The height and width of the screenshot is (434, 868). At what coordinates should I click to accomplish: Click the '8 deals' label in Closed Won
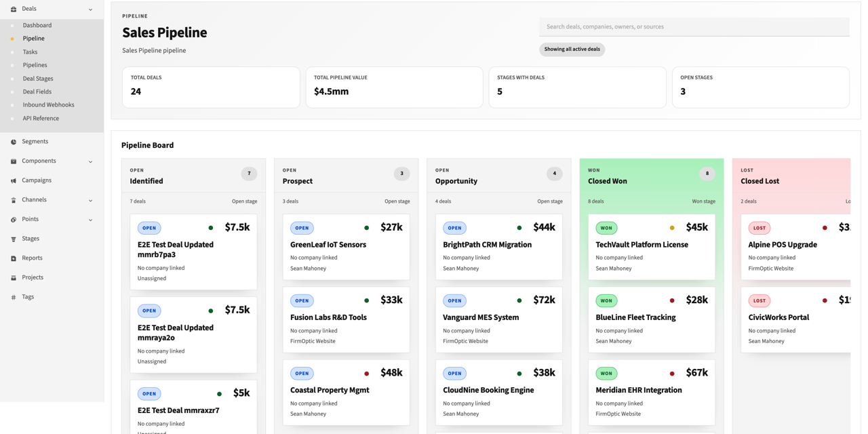pos(595,201)
